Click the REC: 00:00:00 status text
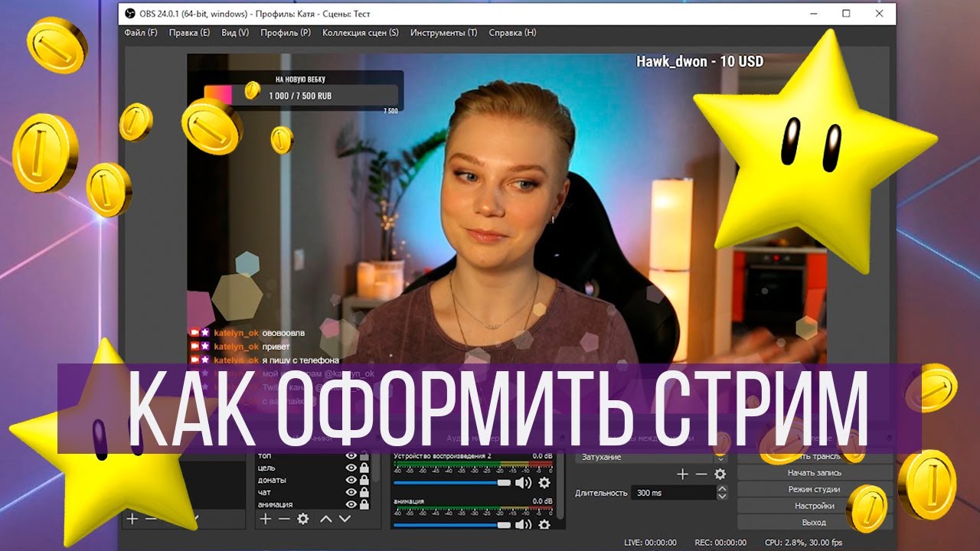The image size is (980, 551). tap(720, 543)
